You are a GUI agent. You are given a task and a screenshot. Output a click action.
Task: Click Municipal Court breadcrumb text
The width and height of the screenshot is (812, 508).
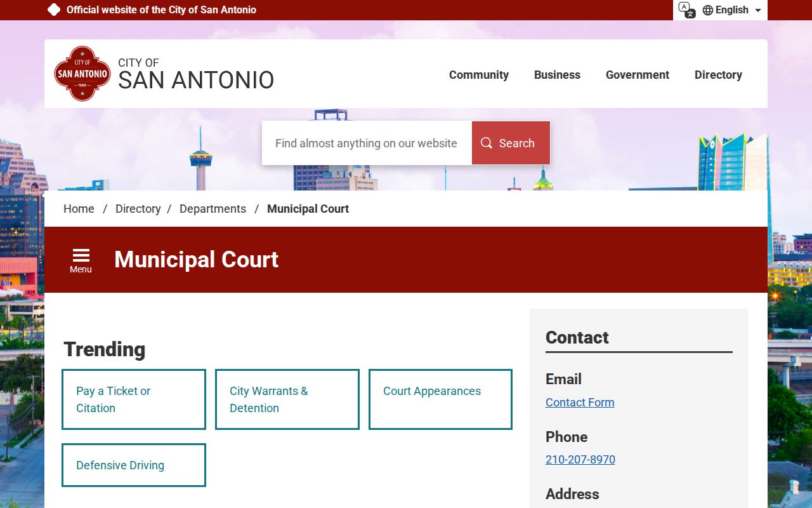(308, 209)
